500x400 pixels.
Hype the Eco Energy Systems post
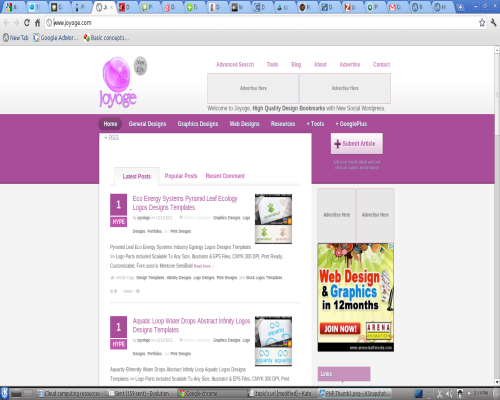[118, 222]
